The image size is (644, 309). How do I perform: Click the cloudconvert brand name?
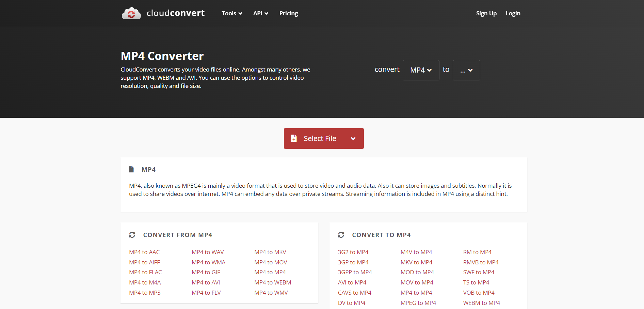click(176, 13)
